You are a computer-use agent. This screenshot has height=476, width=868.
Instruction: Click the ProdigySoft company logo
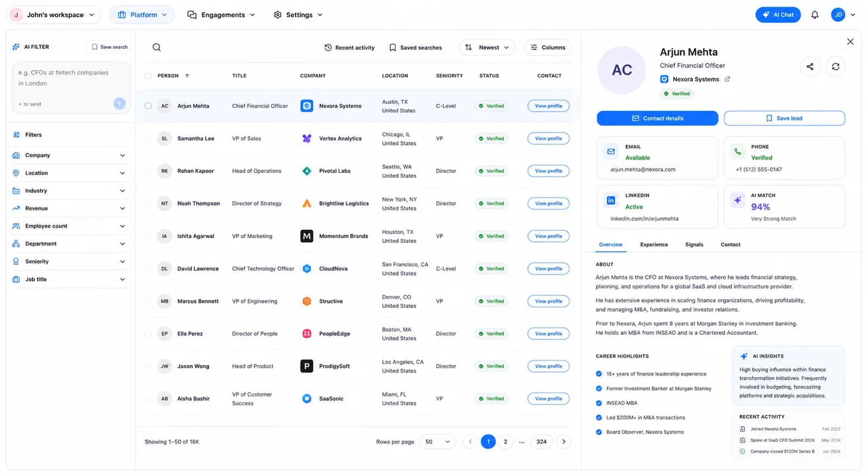[307, 366]
